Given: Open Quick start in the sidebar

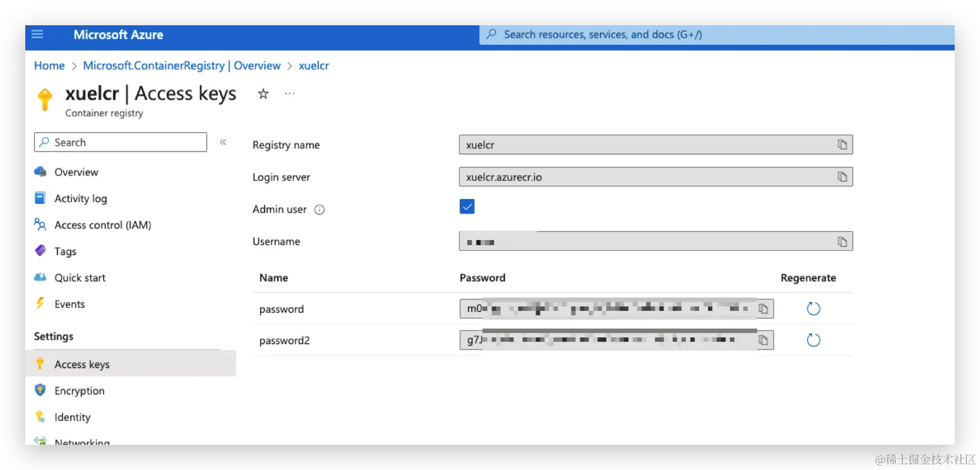Looking at the screenshot, I should [x=80, y=278].
